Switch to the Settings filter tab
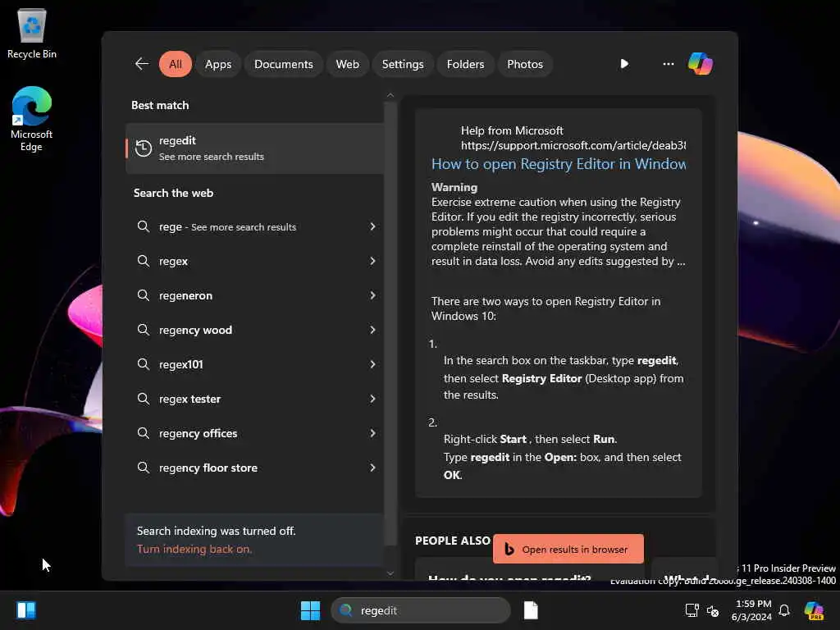 402,64
